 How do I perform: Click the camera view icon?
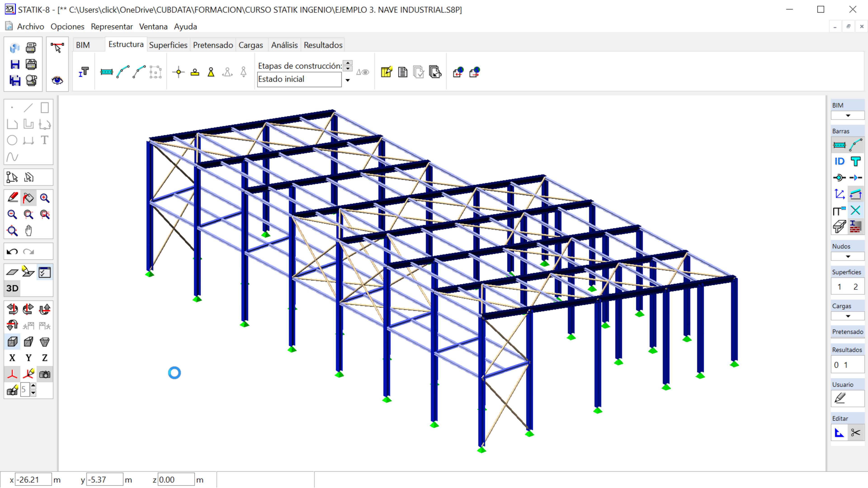tap(45, 374)
